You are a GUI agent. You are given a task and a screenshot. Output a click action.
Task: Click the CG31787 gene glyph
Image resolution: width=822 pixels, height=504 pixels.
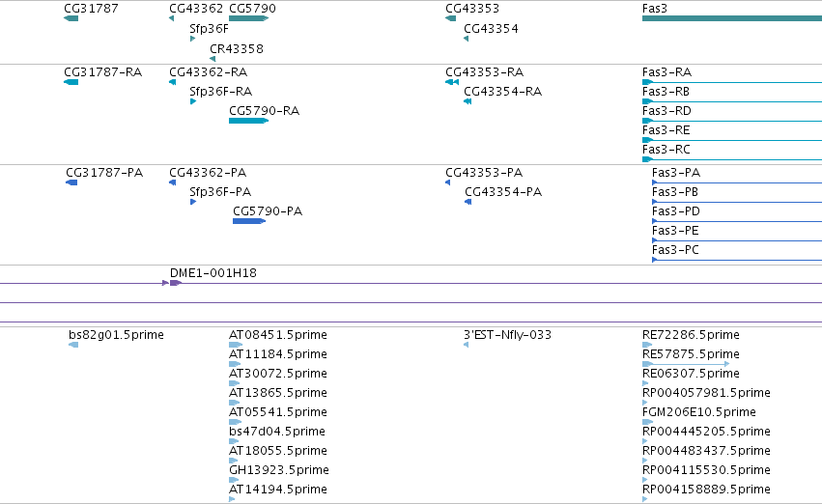(71, 18)
